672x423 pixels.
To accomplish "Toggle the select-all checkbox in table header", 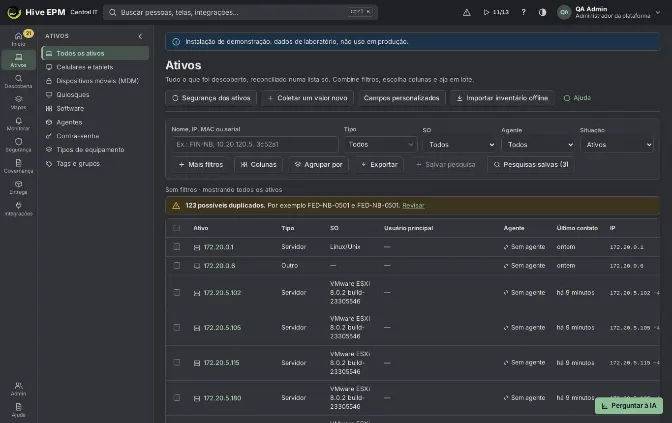I will [x=177, y=228].
